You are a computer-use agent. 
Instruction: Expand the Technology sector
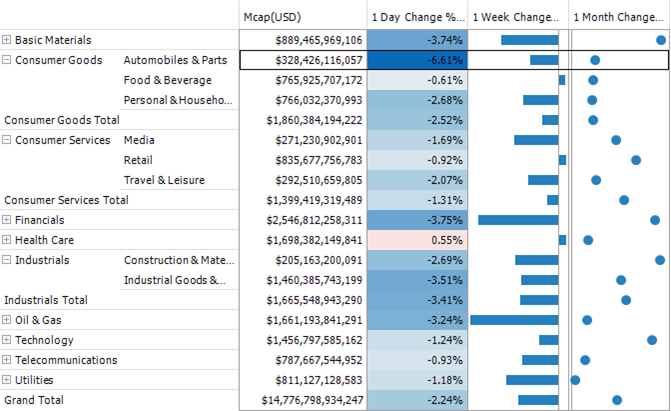click(8, 340)
